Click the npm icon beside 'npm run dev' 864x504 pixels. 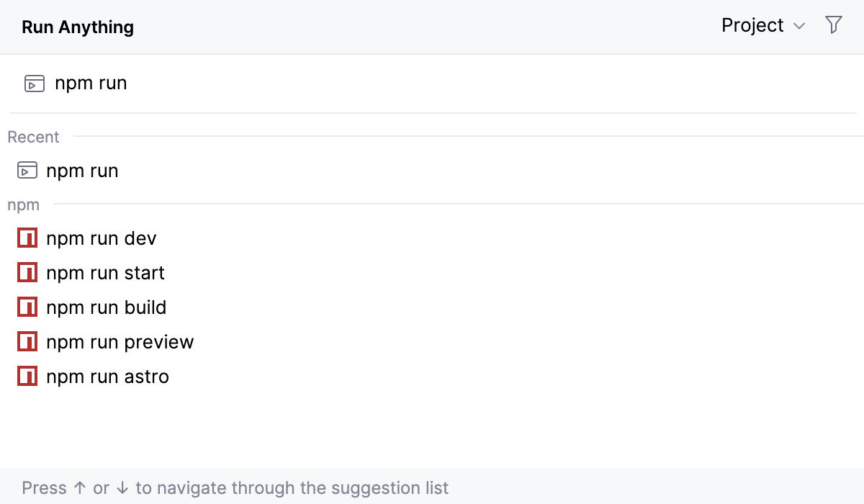click(x=27, y=238)
